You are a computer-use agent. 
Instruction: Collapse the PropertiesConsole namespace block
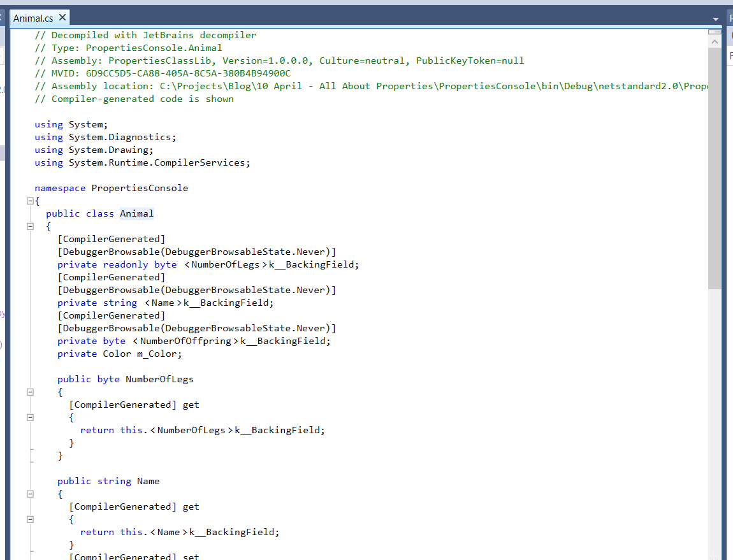coord(30,201)
